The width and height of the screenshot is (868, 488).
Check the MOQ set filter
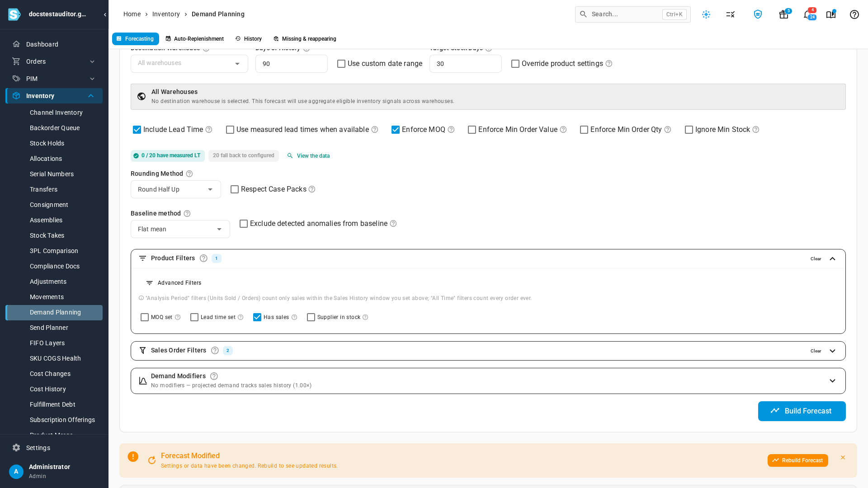pos(145,317)
